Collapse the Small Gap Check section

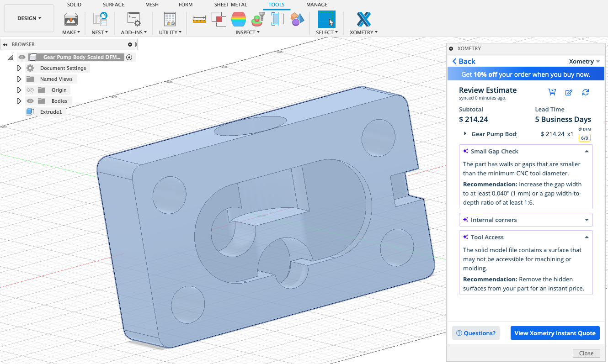coord(587,151)
